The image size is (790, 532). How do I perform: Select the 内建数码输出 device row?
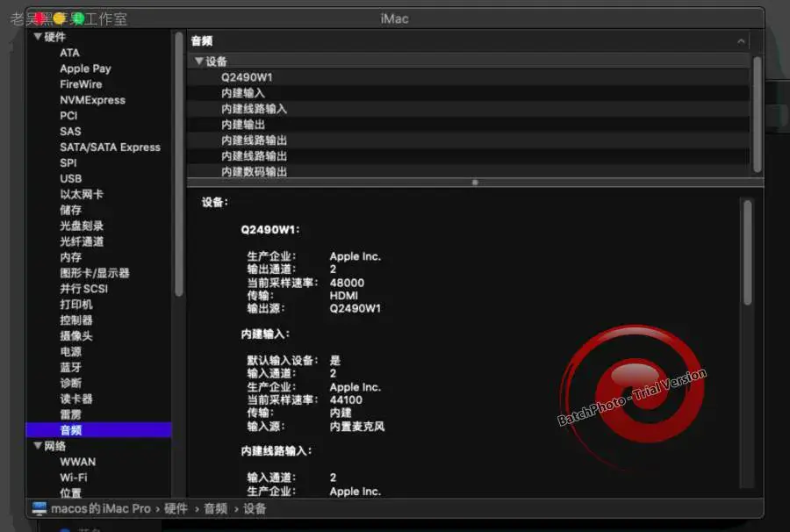tap(468, 171)
